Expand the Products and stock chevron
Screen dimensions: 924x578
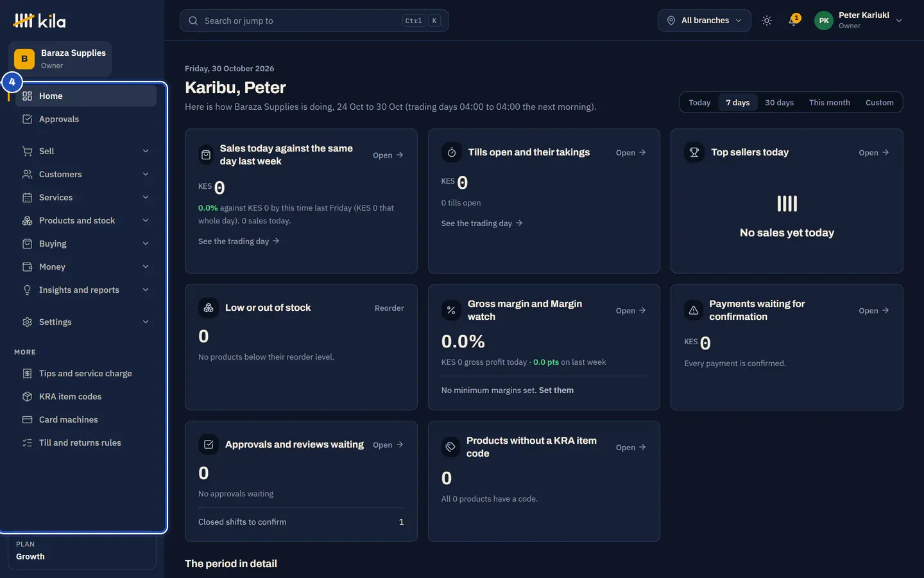[146, 220]
